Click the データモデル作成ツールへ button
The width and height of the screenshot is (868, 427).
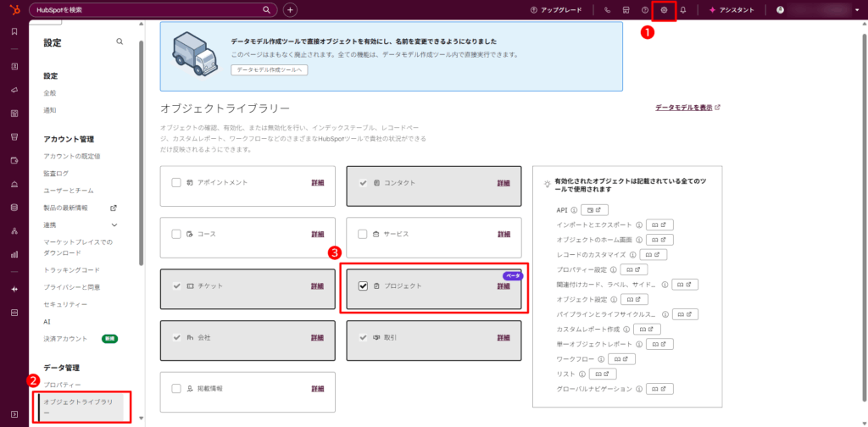269,70
